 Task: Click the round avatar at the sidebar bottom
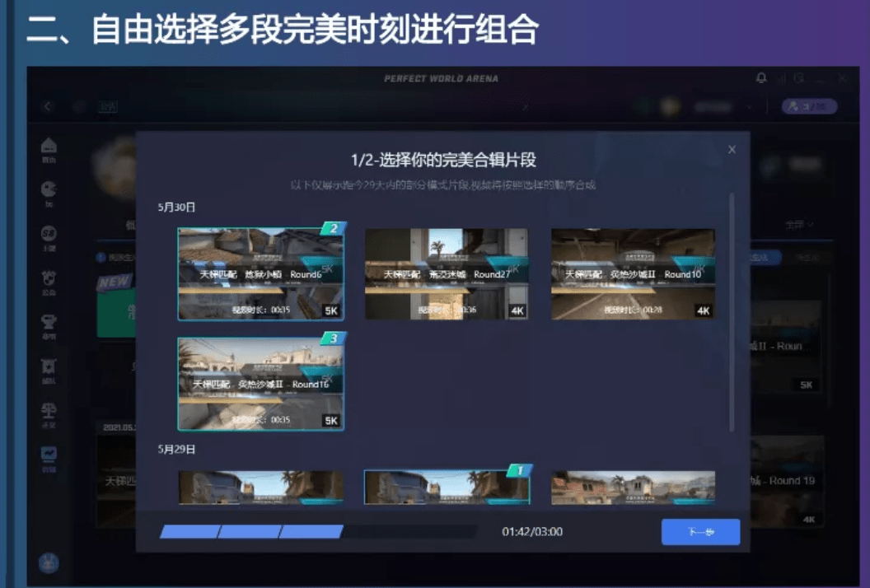point(49,562)
